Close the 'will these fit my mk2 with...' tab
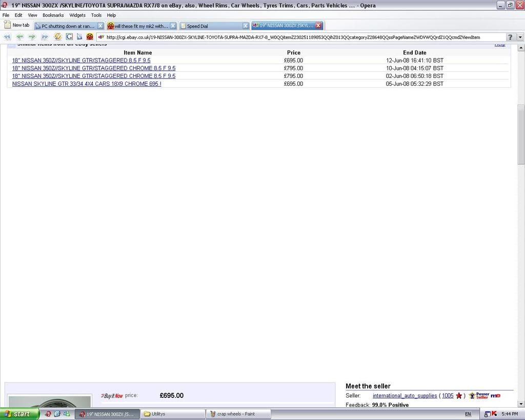Viewport: 525px width, 420px height. click(173, 26)
